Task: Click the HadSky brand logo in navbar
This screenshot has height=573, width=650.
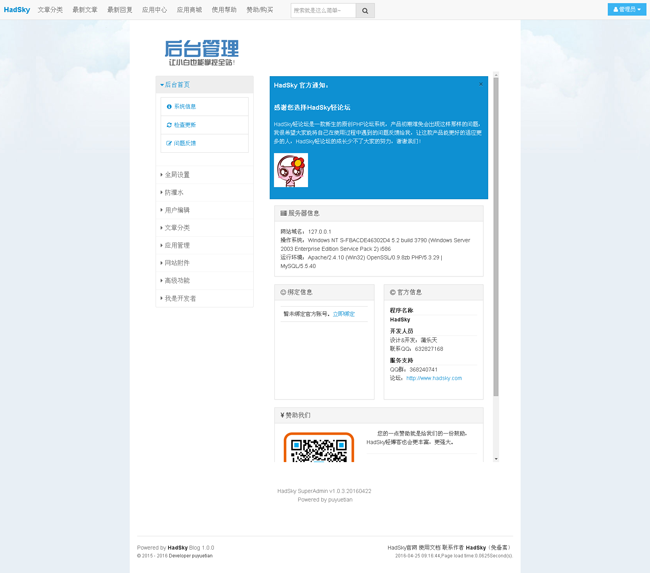Action: (17, 10)
